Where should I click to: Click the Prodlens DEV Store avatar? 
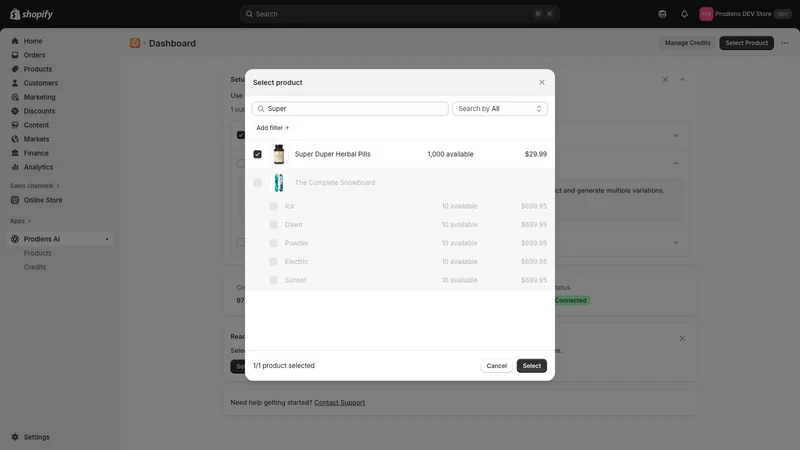point(706,14)
